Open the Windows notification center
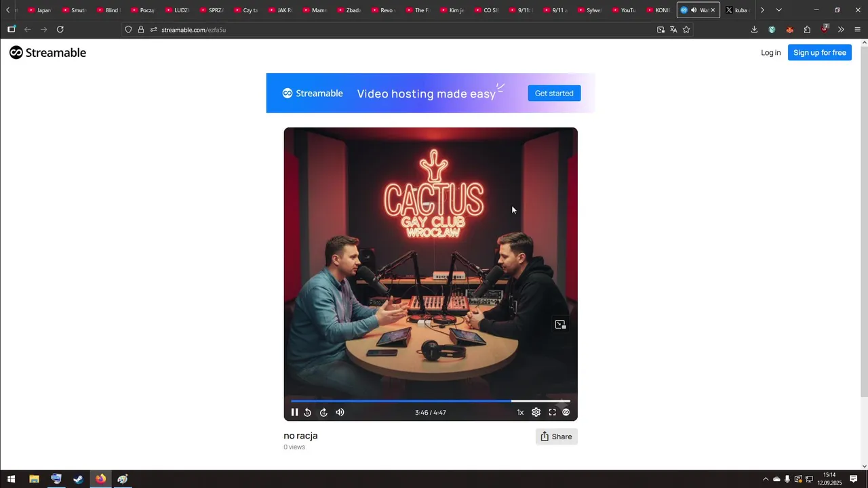Image resolution: width=868 pixels, height=488 pixels. click(x=854, y=479)
